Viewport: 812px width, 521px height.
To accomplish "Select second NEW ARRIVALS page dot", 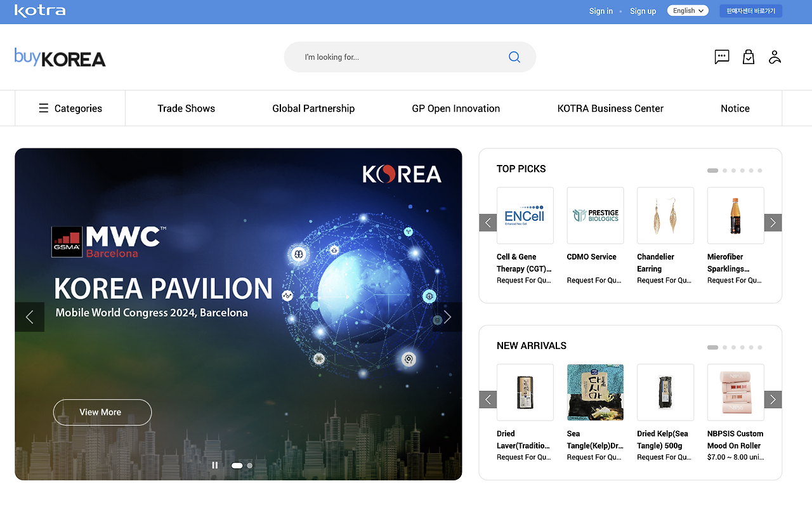I will click(x=725, y=348).
